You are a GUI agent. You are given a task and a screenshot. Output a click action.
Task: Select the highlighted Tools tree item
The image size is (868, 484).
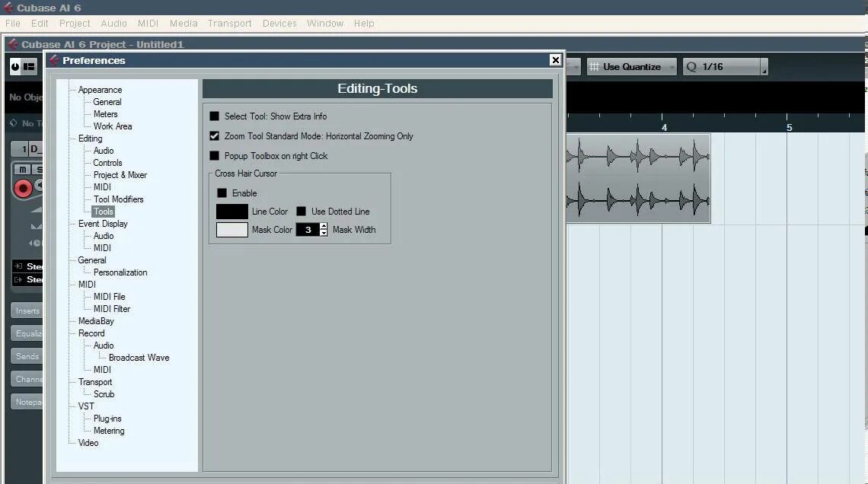click(103, 212)
